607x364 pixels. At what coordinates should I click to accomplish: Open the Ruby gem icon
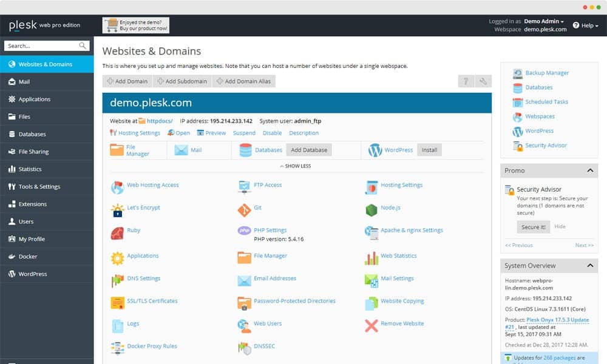(x=117, y=233)
